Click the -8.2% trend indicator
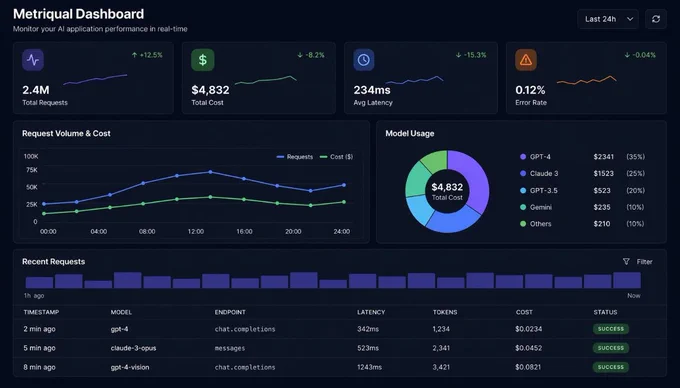 pyautogui.click(x=311, y=55)
